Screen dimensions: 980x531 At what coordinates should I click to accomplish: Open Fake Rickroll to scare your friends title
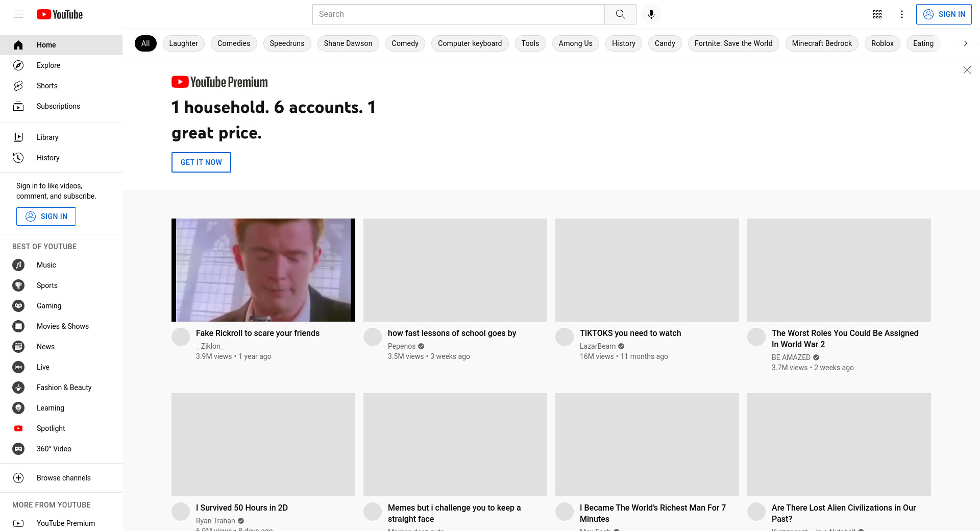click(x=258, y=333)
